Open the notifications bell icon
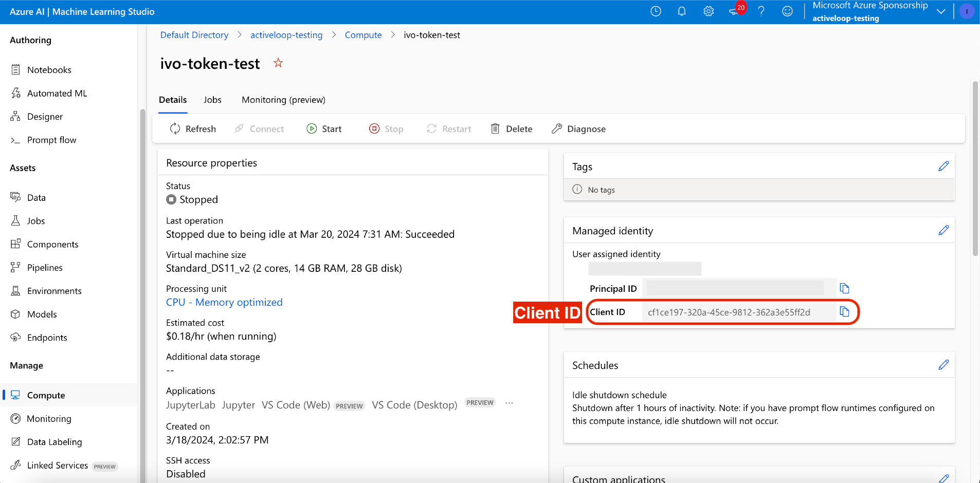 point(682,11)
